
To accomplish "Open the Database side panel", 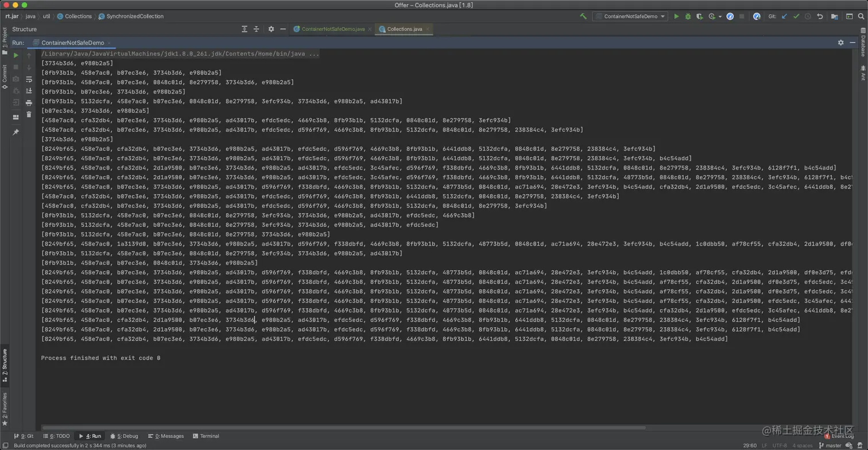I will pyautogui.click(x=863, y=42).
